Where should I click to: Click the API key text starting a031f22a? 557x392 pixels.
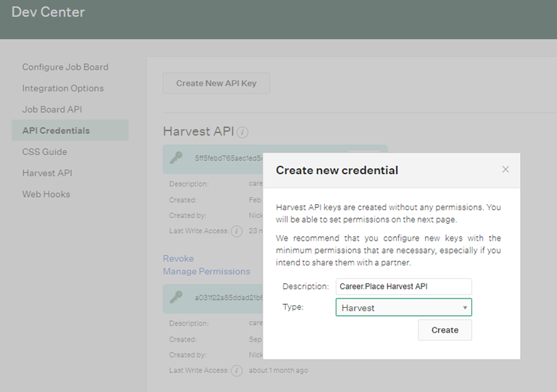click(x=229, y=298)
